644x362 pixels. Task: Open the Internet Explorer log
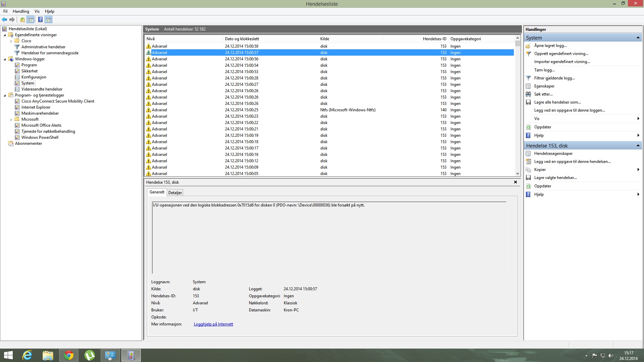tap(36, 107)
